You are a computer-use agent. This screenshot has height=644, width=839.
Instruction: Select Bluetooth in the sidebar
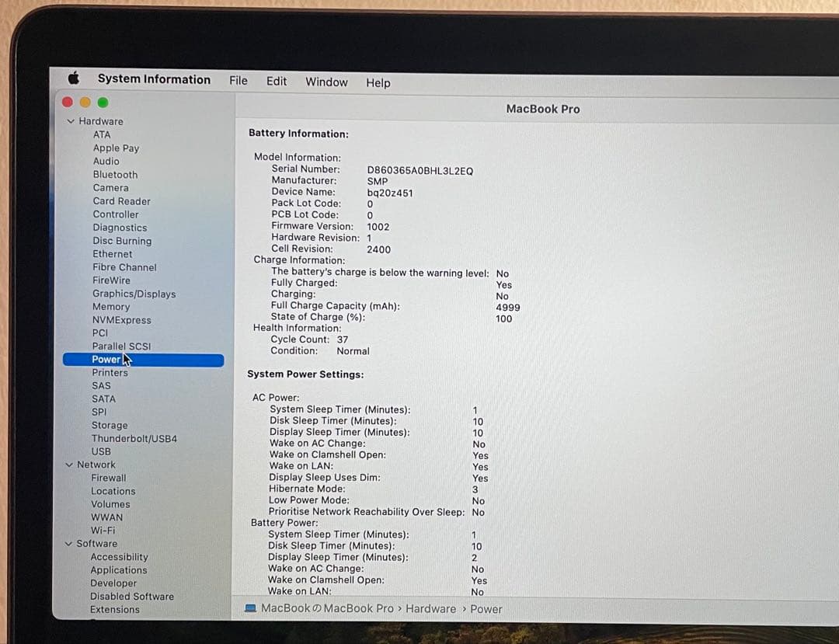click(x=115, y=174)
